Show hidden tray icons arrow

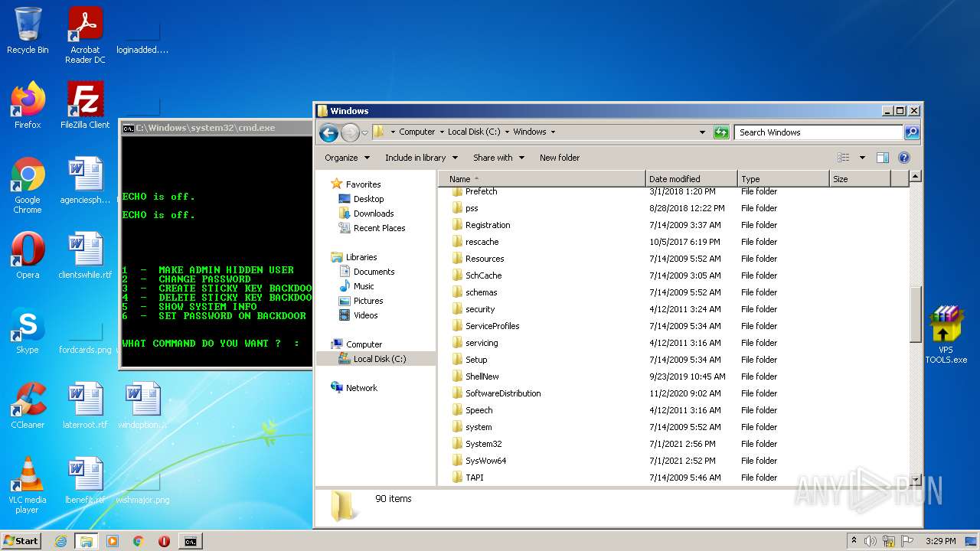click(854, 540)
